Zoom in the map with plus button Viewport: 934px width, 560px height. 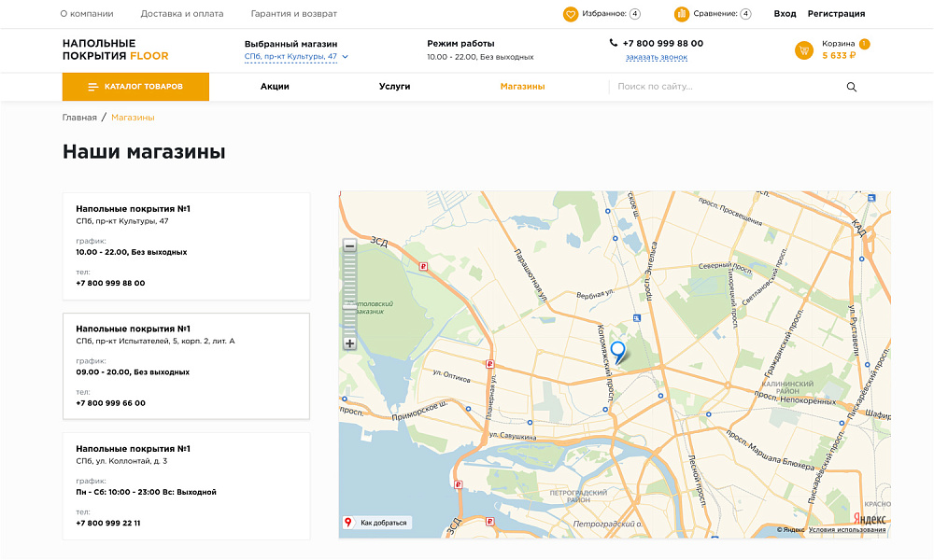[350, 343]
